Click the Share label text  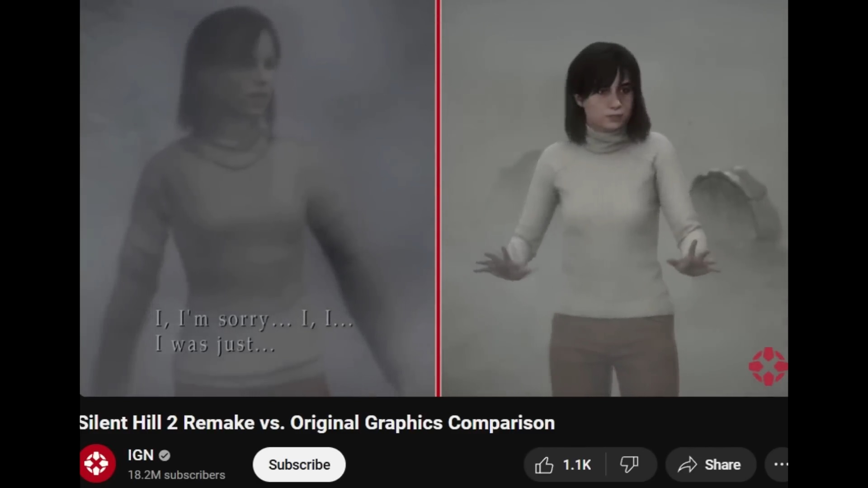point(722,465)
